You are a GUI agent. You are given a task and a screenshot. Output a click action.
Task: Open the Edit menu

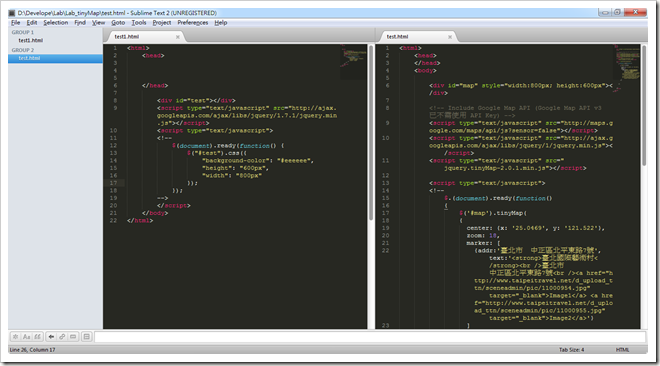32,23
